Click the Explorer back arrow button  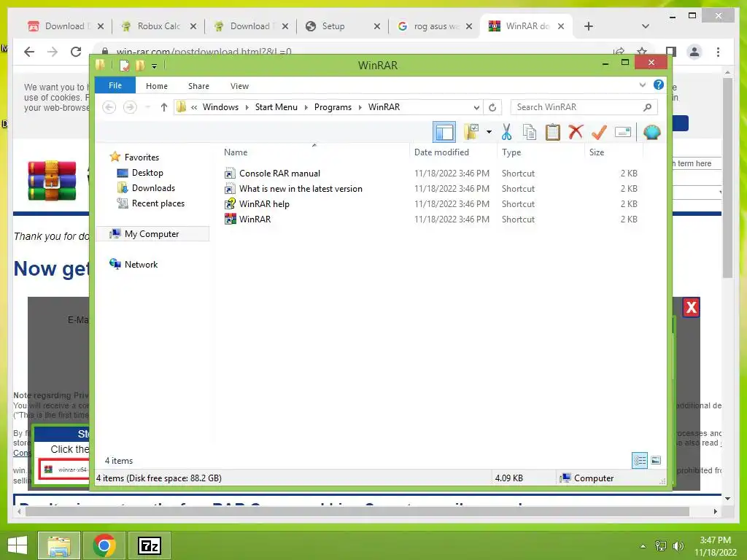[x=109, y=107]
